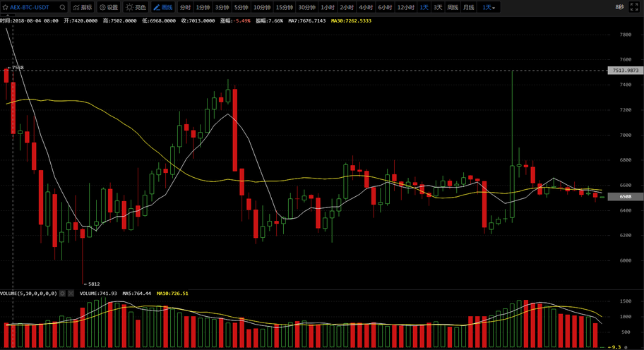644x350 pixels.
Task: Click the MA7:7676.7143 readout
Action: pyautogui.click(x=306, y=20)
